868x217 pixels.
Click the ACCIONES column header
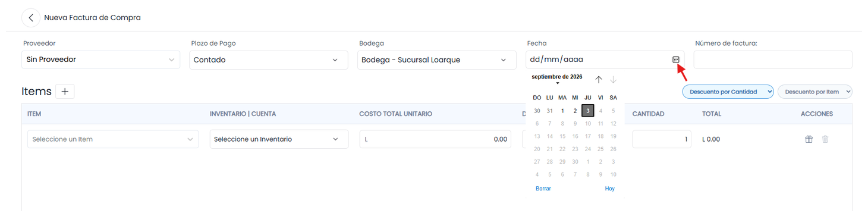(x=816, y=114)
